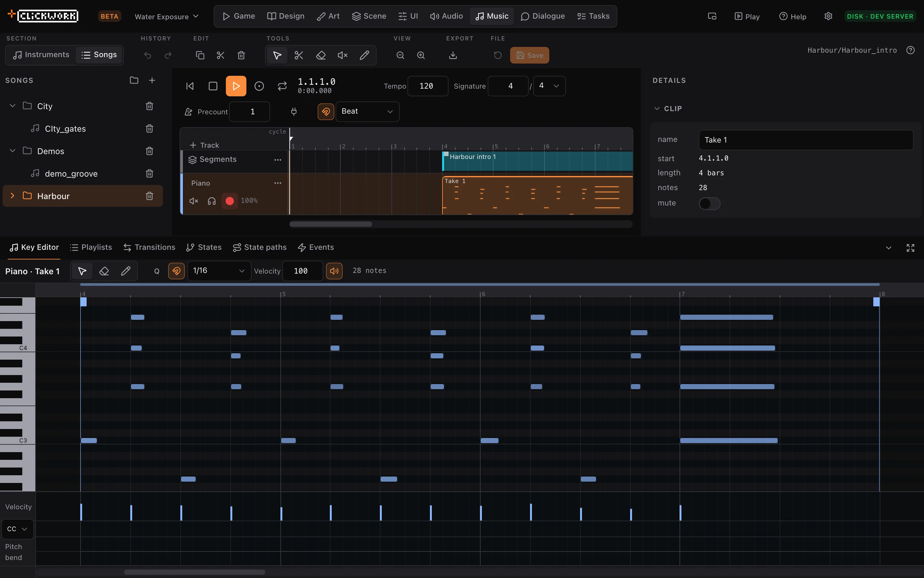This screenshot has height=578, width=924.
Task: Open the Beat snap dropdown
Action: [x=367, y=112]
